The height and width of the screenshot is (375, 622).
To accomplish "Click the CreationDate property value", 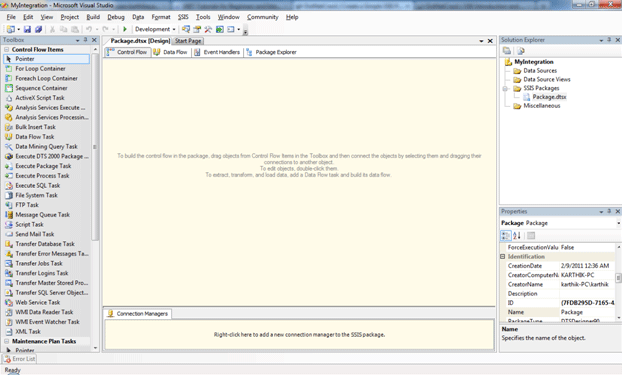I will tap(587, 266).
